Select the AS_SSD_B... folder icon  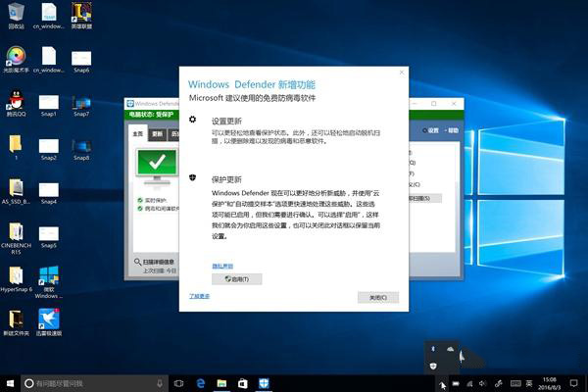tap(16, 191)
